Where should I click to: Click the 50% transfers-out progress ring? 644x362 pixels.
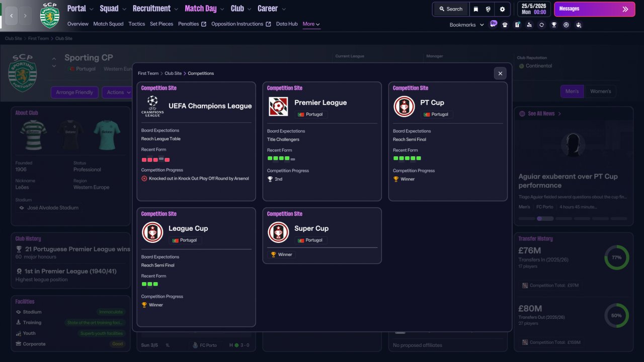(617, 315)
